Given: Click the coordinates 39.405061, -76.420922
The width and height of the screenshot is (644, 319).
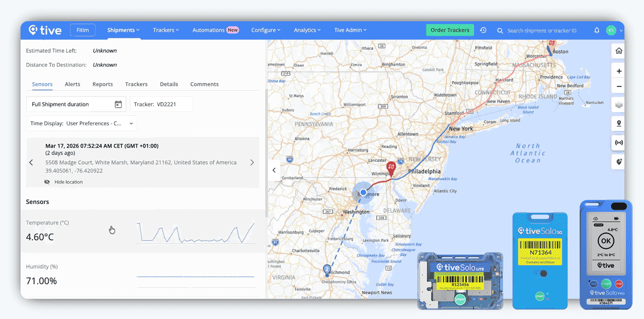Looking at the screenshot, I should tap(74, 171).
